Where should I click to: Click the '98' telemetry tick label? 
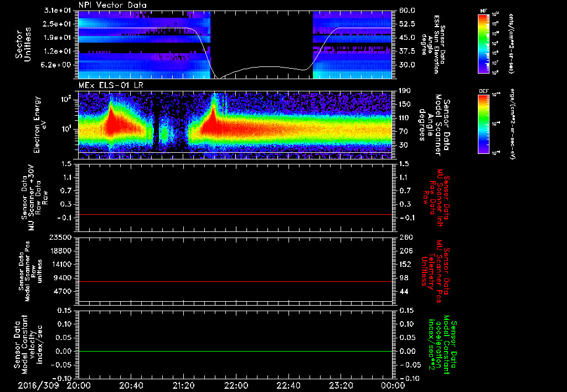tap(403, 278)
